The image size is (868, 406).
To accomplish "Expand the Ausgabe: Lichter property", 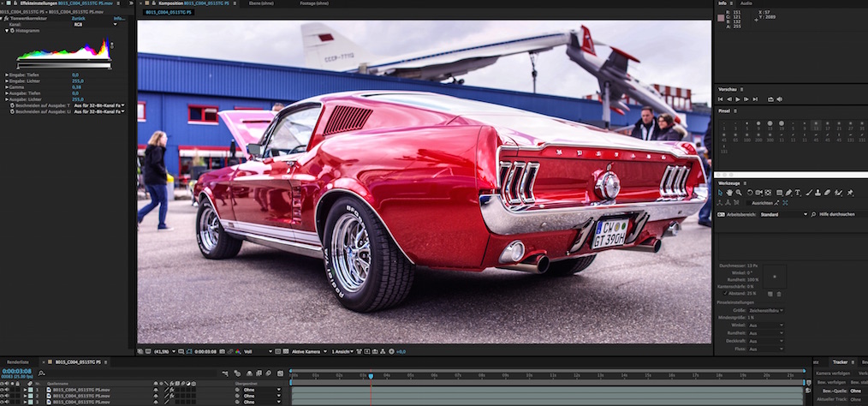I will coord(7,99).
